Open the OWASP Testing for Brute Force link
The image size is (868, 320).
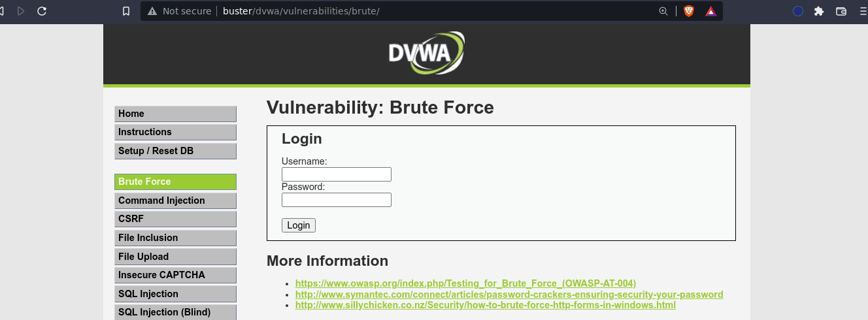[x=465, y=283]
